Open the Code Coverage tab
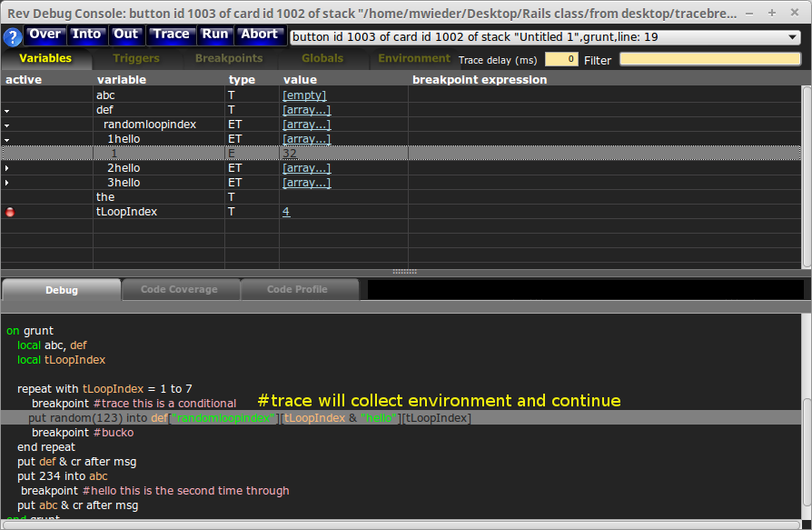This screenshot has height=530, width=812. (180, 290)
